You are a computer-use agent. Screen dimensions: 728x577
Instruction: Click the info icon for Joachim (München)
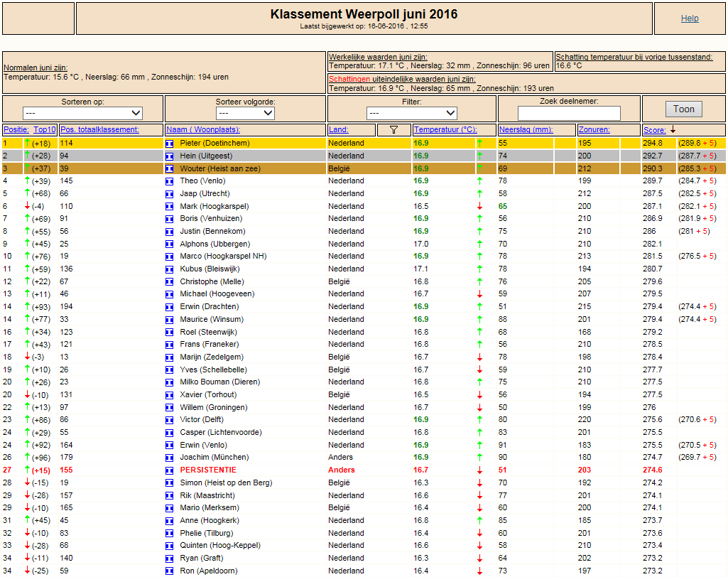(170, 458)
